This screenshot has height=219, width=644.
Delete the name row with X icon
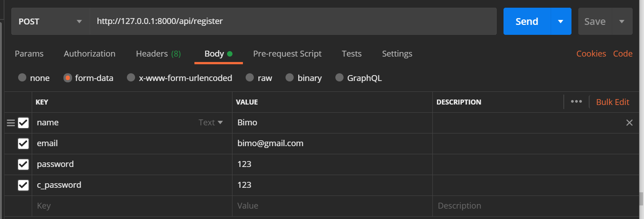click(629, 123)
